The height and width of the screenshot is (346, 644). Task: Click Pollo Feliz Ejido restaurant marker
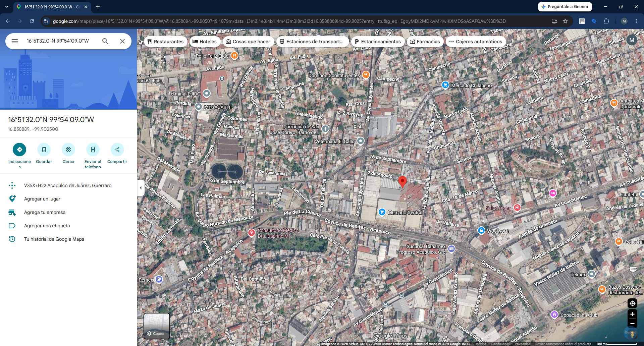(234, 55)
